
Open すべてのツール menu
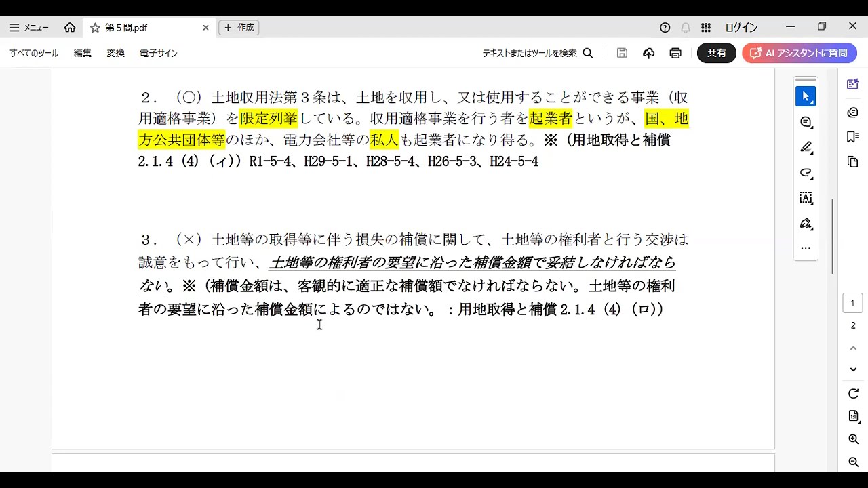(x=34, y=53)
